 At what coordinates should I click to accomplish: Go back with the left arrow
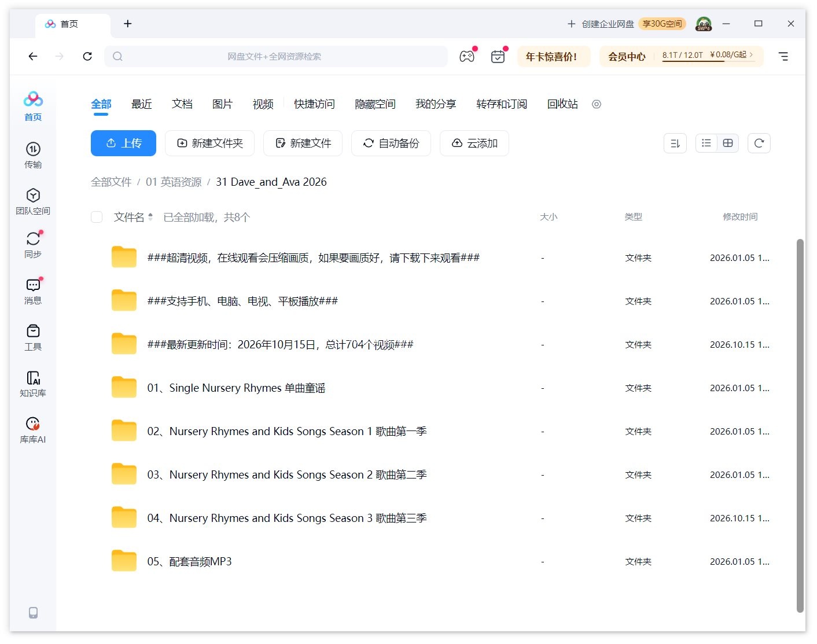(33, 56)
